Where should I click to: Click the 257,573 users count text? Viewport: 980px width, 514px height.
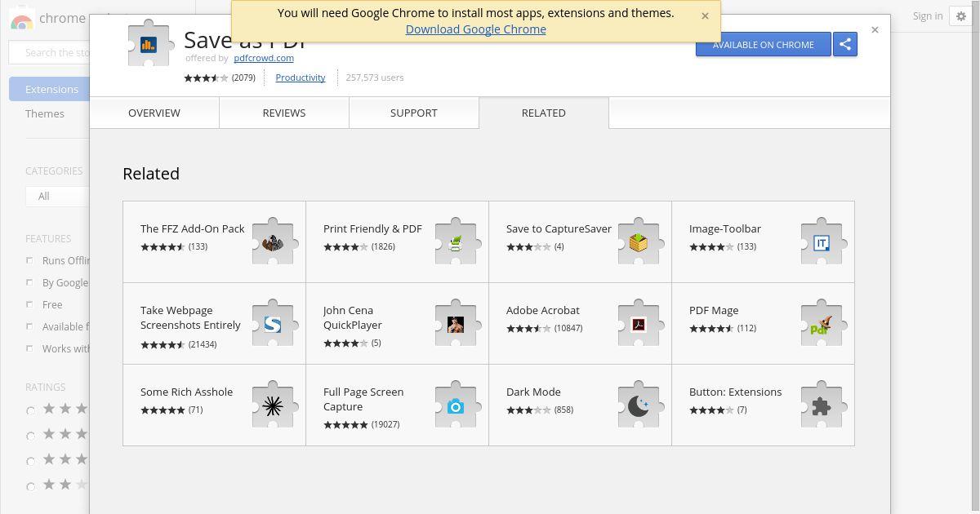click(x=375, y=78)
